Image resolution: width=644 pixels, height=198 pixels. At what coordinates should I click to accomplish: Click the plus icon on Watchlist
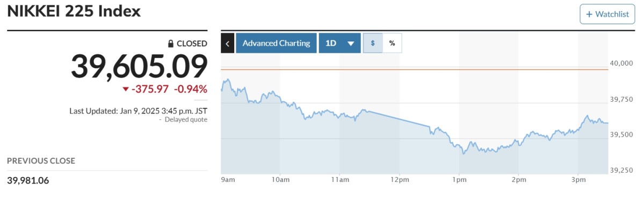(x=589, y=15)
